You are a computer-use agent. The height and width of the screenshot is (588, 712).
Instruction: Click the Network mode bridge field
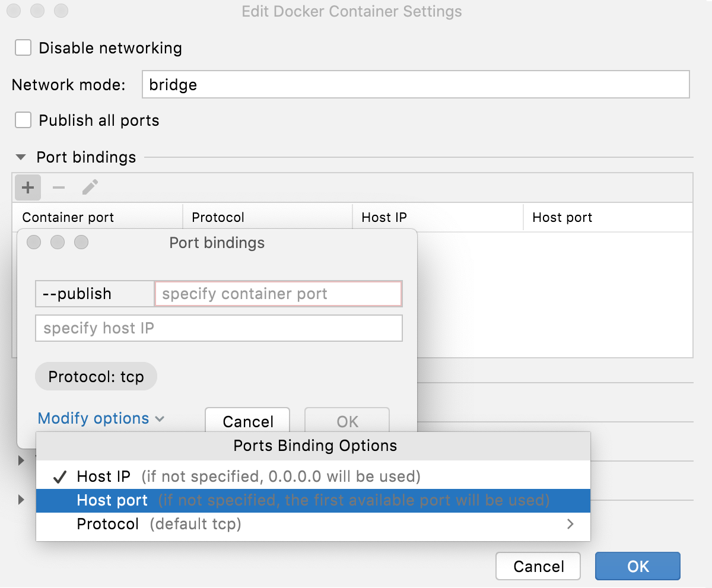[x=415, y=84]
